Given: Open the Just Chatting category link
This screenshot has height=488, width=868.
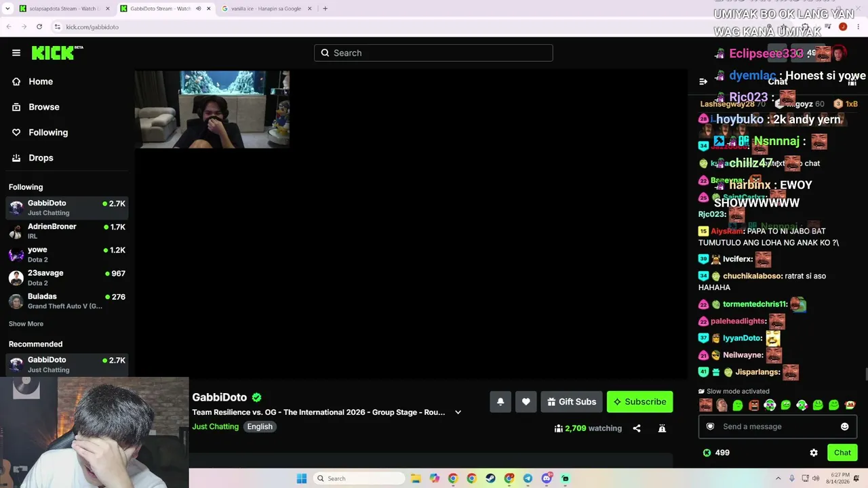Looking at the screenshot, I should pyautogui.click(x=216, y=426).
